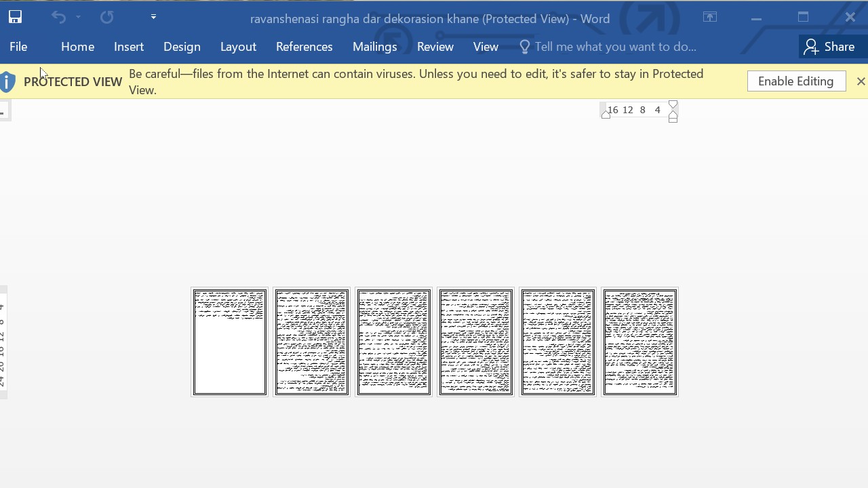Click Enable Editing button
Viewport: 868px width, 488px height.
pos(796,81)
